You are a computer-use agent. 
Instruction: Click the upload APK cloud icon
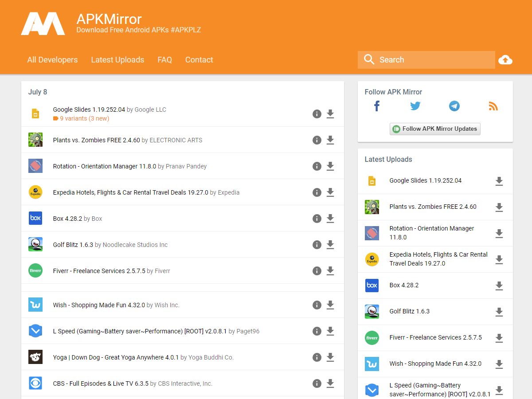(505, 60)
